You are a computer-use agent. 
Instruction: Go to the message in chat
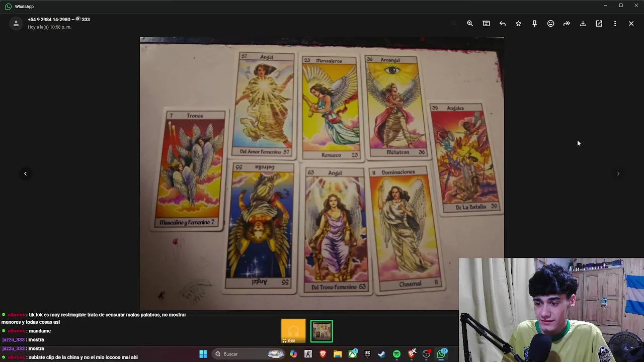point(486,24)
